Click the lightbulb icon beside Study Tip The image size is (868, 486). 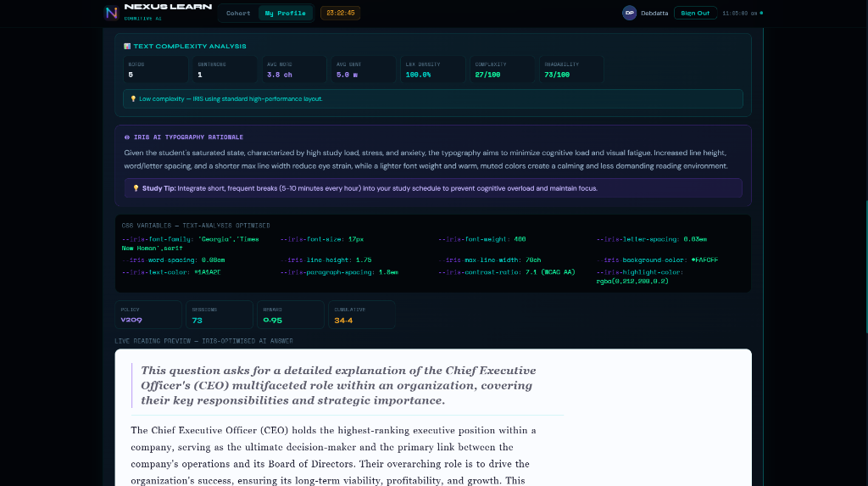136,188
